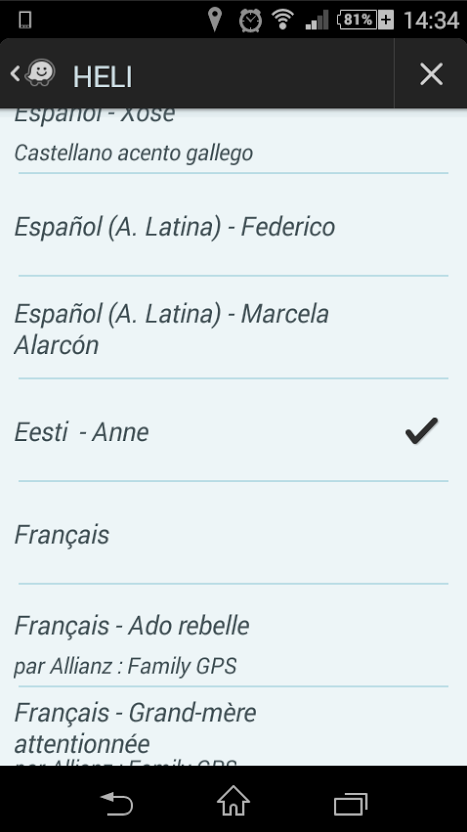This screenshot has height=832, width=467.
Task: Choose Español - Xose Castellano acento gallego
Action: [x=234, y=141]
